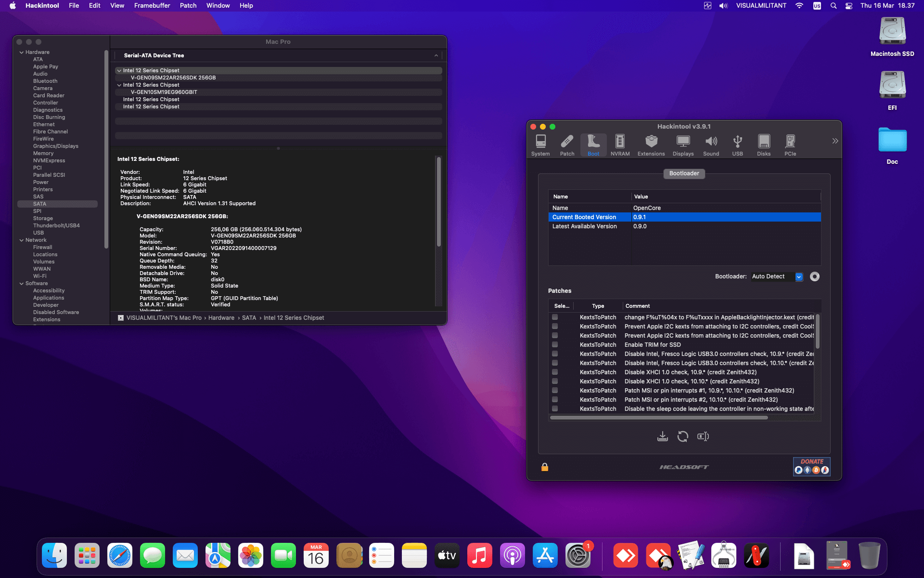The width and height of the screenshot is (924, 578).
Task: Expand the toolbar overflow chevron in Hackintool
Action: point(835,141)
